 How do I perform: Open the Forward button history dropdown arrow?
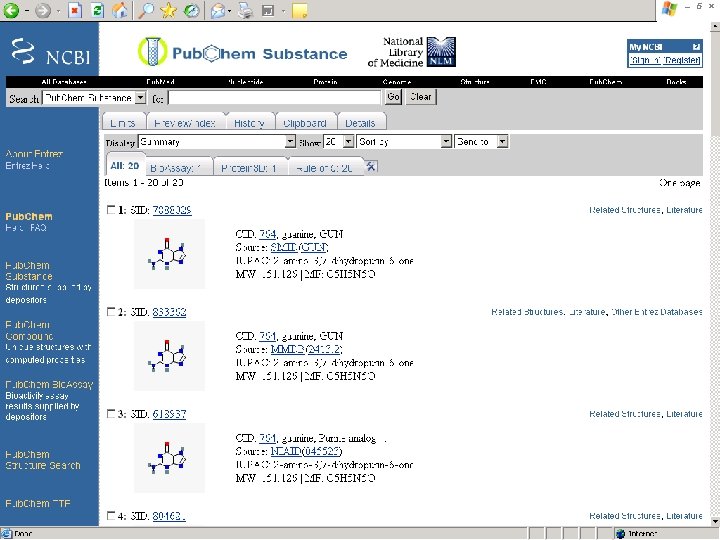[x=58, y=11]
